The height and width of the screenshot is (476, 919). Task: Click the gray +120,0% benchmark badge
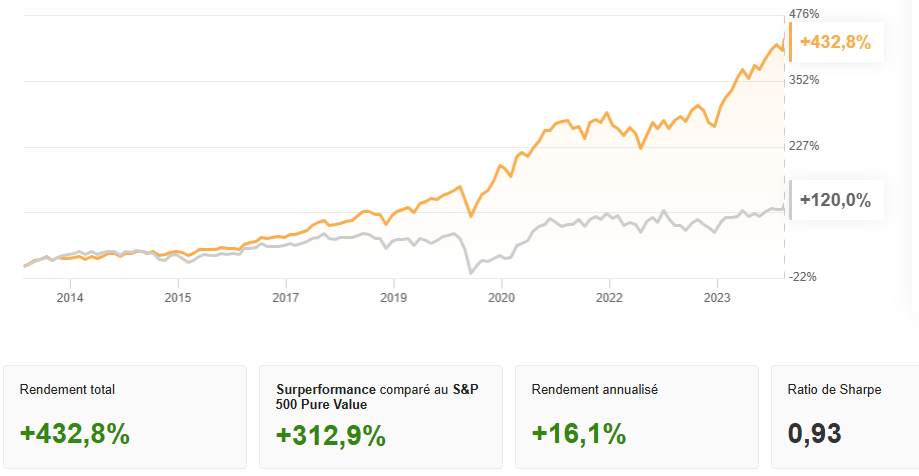(835, 200)
